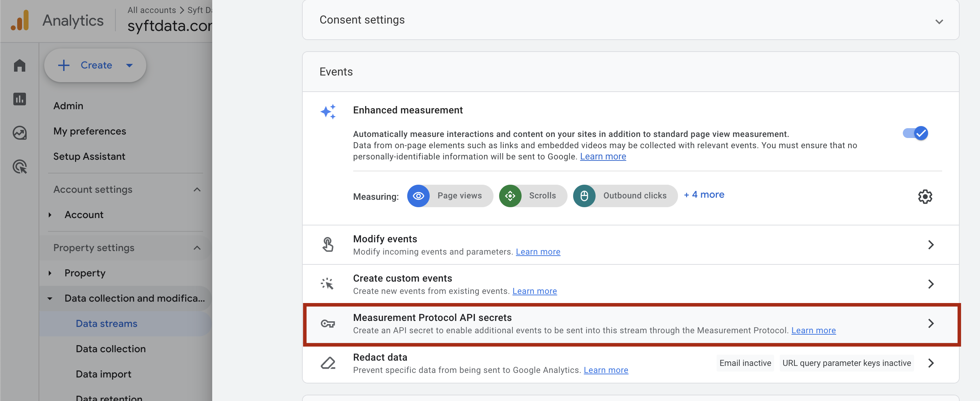Expand the Property tree item
This screenshot has height=401, width=980.
(x=50, y=273)
